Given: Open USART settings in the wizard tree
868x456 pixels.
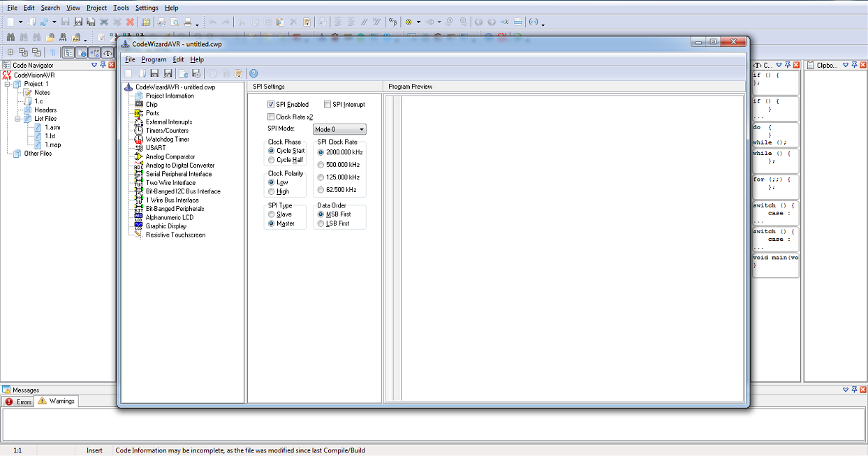Looking at the screenshot, I should [x=156, y=148].
